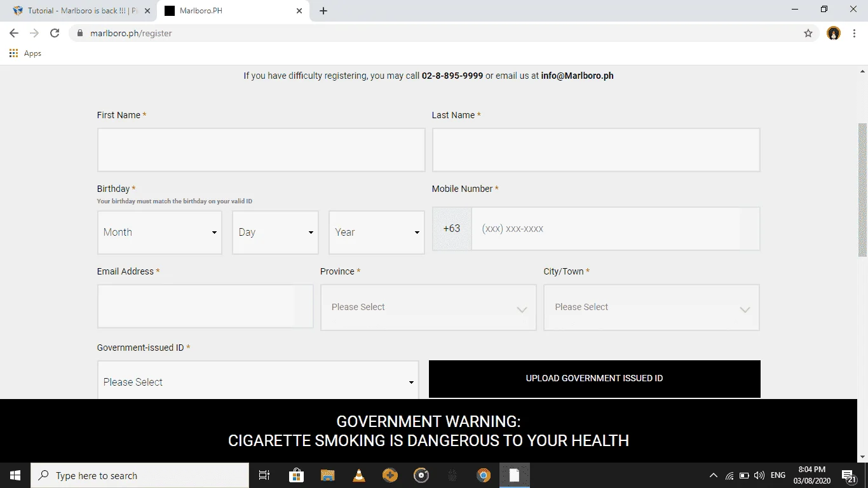Open the volume speaker tray icon
This screenshot has height=488, width=868.
759,475
